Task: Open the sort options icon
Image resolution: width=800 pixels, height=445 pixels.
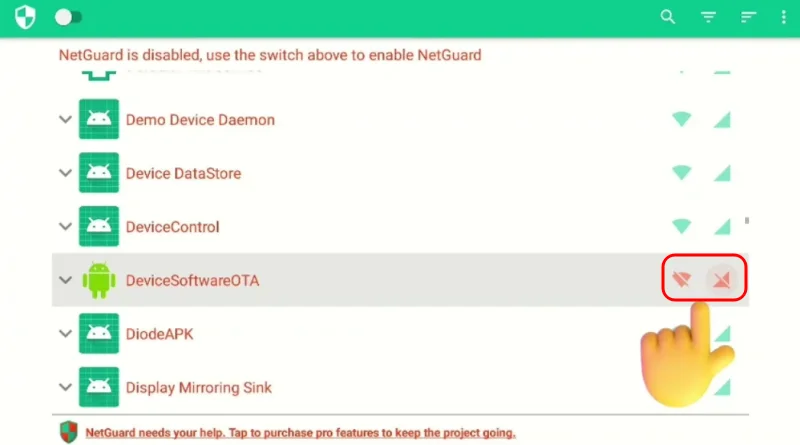Action: [x=748, y=18]
